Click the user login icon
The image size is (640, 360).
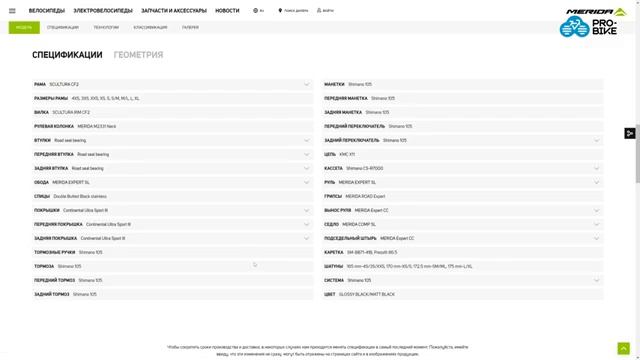(319, 11)
